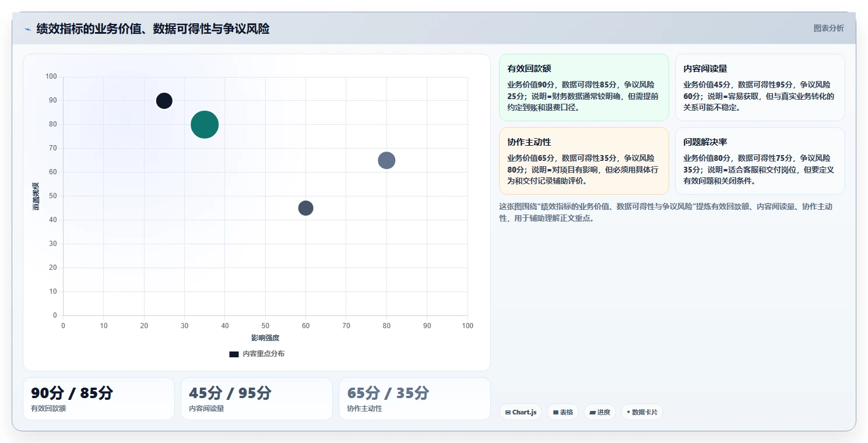Open the 协作主动性 description card
The width and height of the screenshot is (868, 443).
[584, 161]
